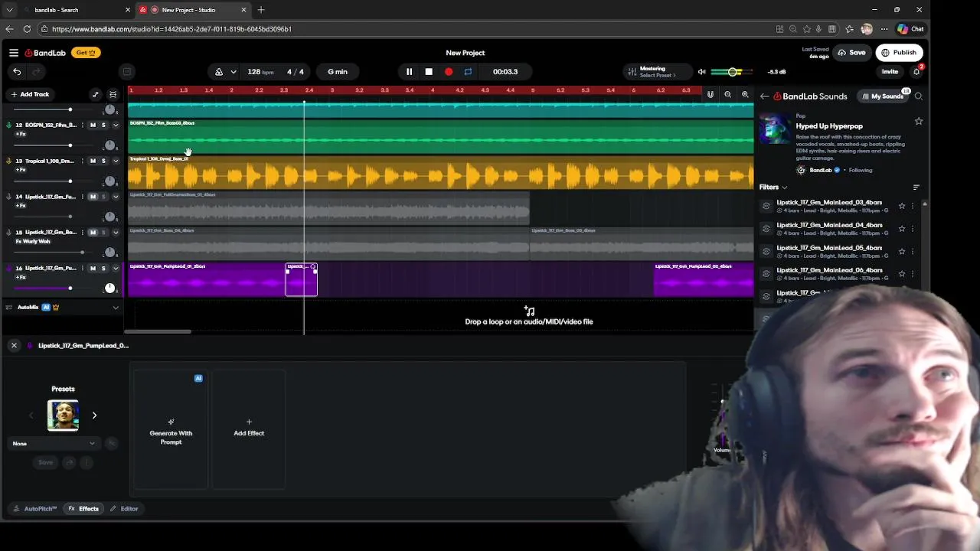This screenshot has height=551, width=980.
Task: Unmute track 15 Lipstick Bass
Action: (93, 233)
